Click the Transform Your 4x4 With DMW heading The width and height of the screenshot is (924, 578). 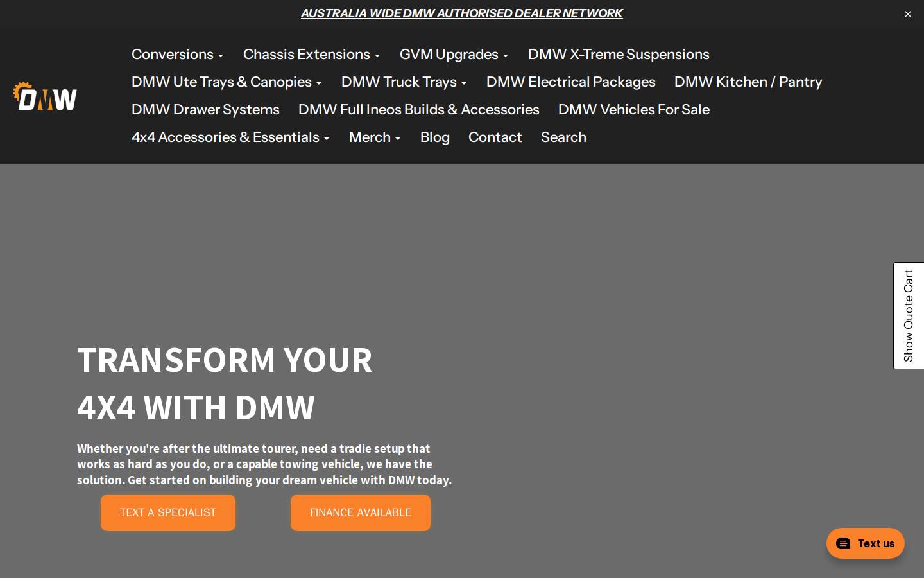click(225, 383)
